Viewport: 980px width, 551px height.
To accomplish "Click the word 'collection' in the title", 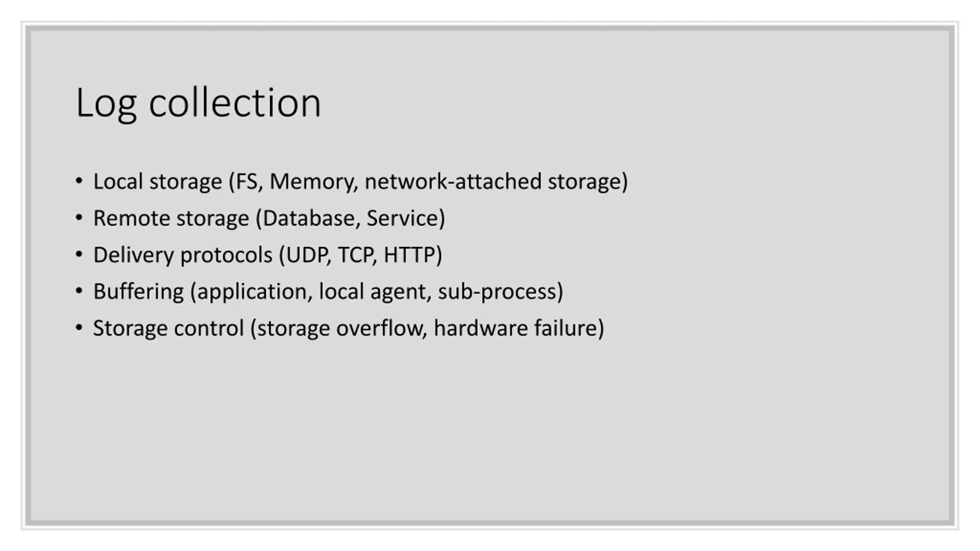I will coord(235,103).
